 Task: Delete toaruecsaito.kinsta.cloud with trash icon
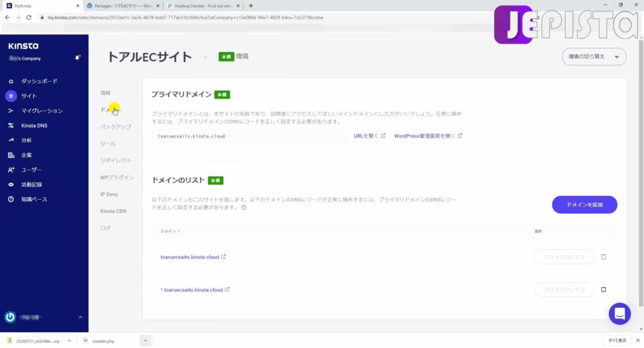point(603,257)
